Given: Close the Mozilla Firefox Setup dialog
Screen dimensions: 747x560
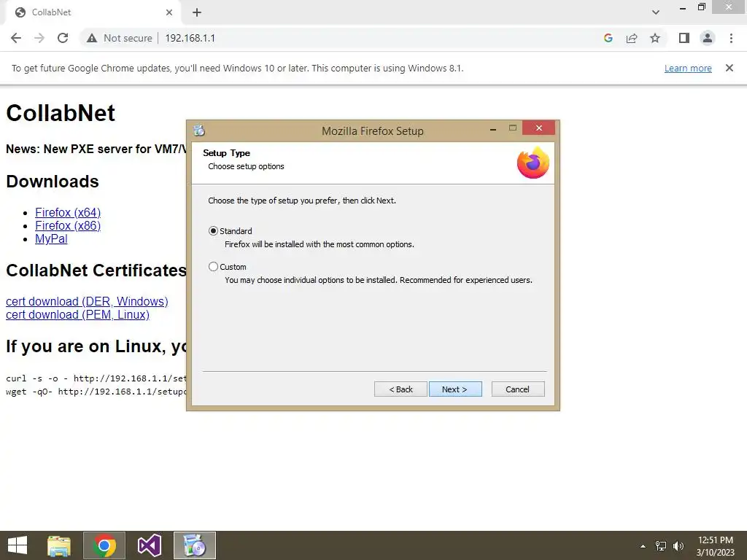Looking at the screenshot, I should click(538, 128).
